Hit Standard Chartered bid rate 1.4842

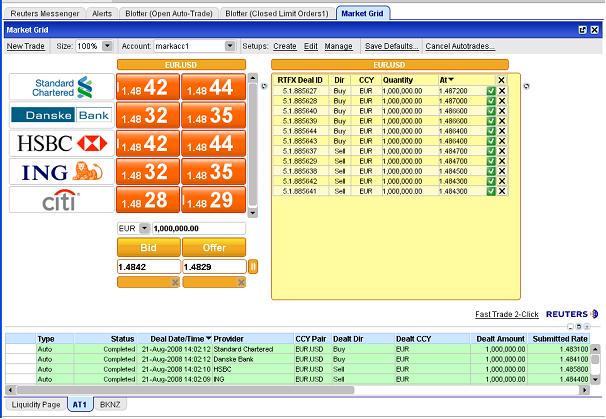[x=148, y=87]
